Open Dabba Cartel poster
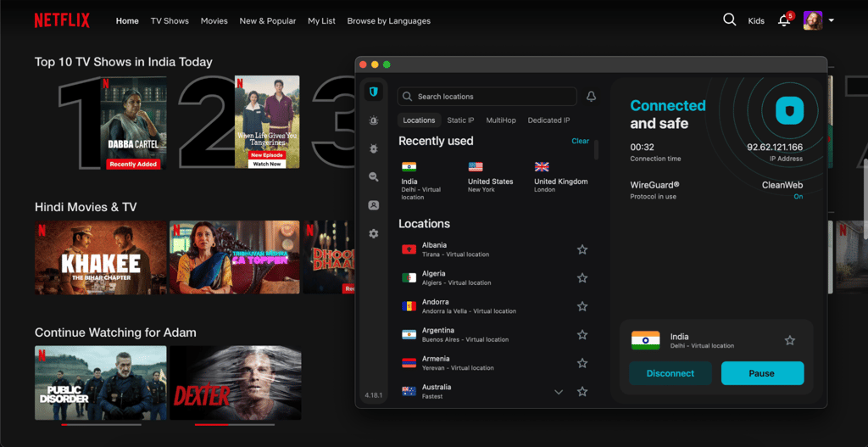The width and height of the screenshot is (868, 447). tap(133, 122)
